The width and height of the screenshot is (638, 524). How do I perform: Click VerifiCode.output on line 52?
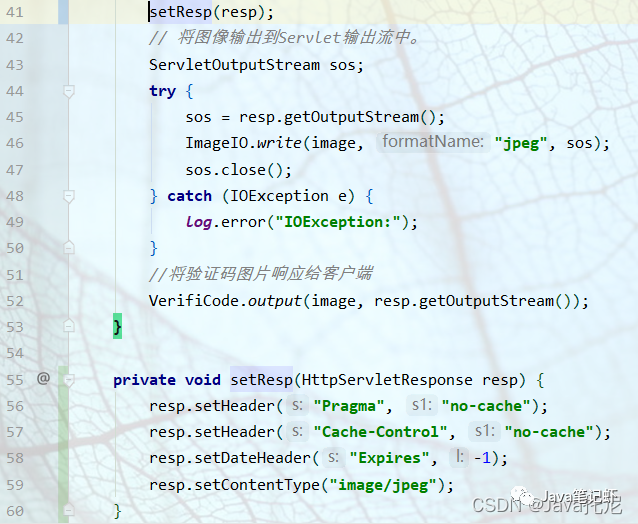coord(225,301)
